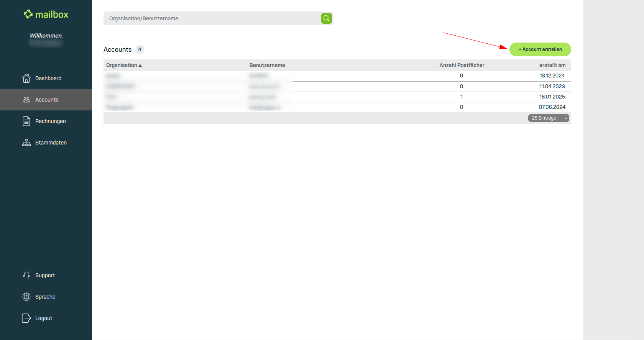Open the 25 Einträge dropdown
Viewport: 644px width, 340px height.
point(549,118)
